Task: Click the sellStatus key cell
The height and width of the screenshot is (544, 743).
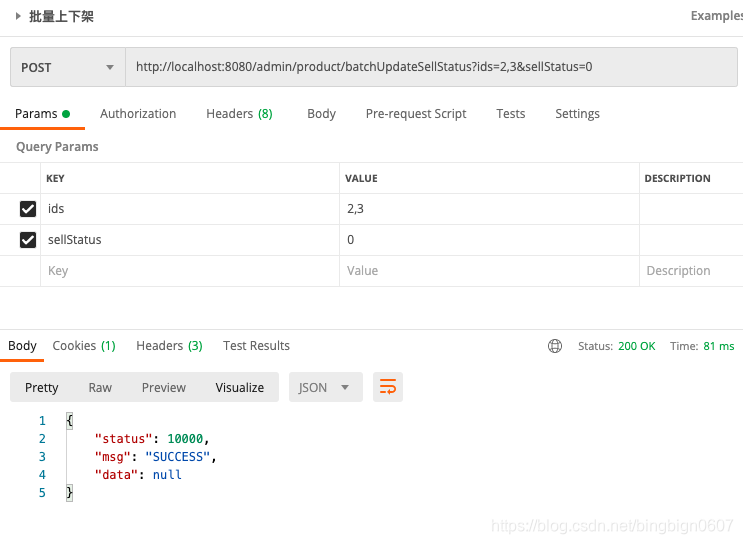Action: pyautogui.click(x=190, y=240)
